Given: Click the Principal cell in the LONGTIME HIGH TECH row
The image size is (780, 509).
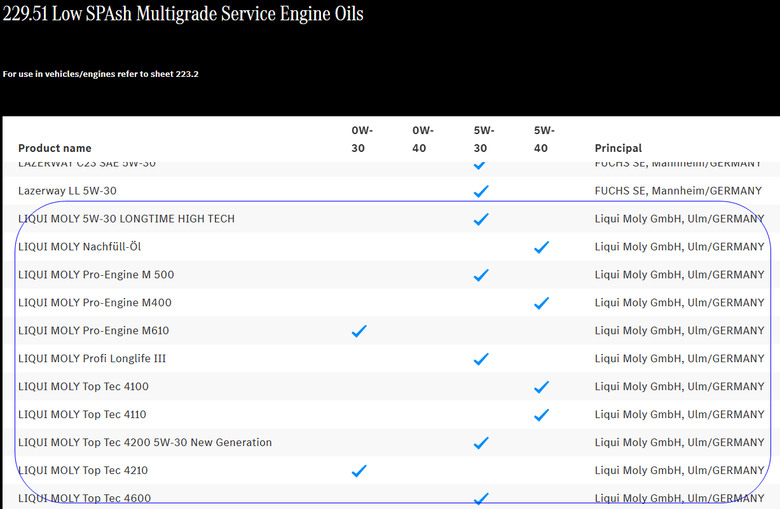Looking at the screenshot, I should 680,219.
